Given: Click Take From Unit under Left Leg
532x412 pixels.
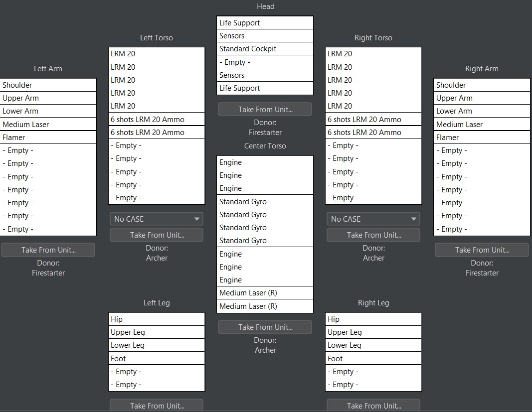Looking at the screenshot, I should click(x=157, y=406).
